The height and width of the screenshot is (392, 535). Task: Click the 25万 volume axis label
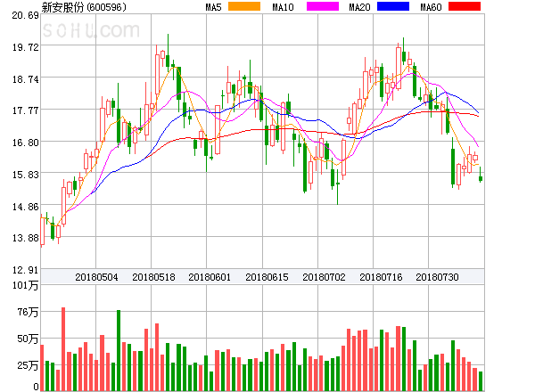pos(28,365)
